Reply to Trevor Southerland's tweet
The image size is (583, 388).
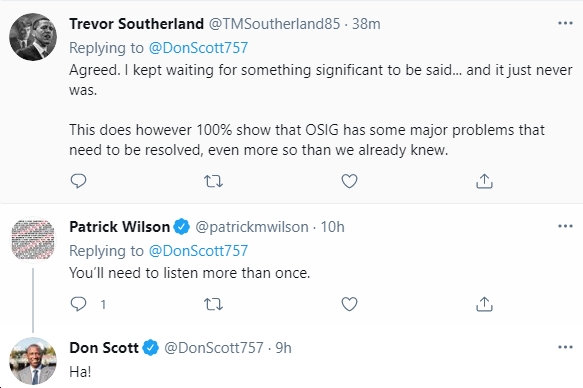pyautogui.click(x=78, y=181)
